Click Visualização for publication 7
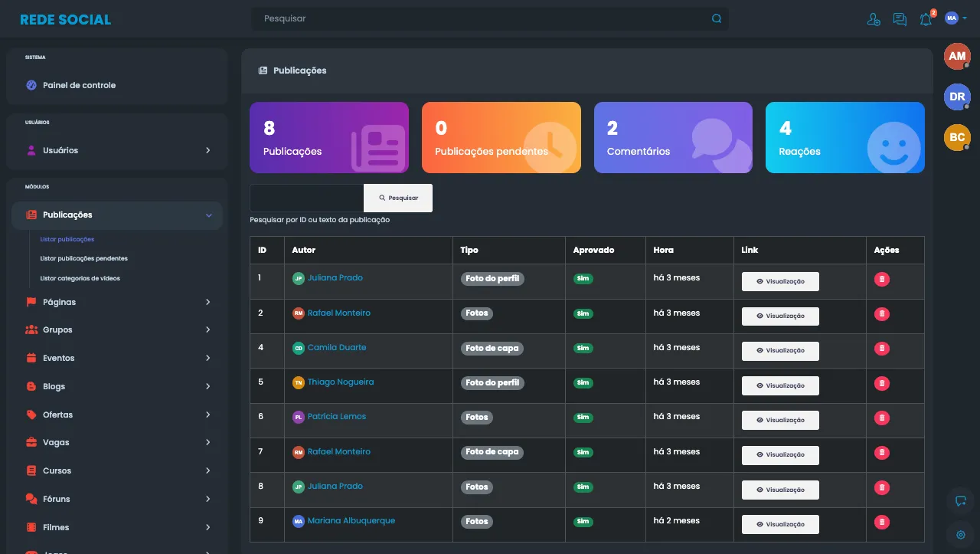Screen dimensions: 980x554 (x=780, y=454)
